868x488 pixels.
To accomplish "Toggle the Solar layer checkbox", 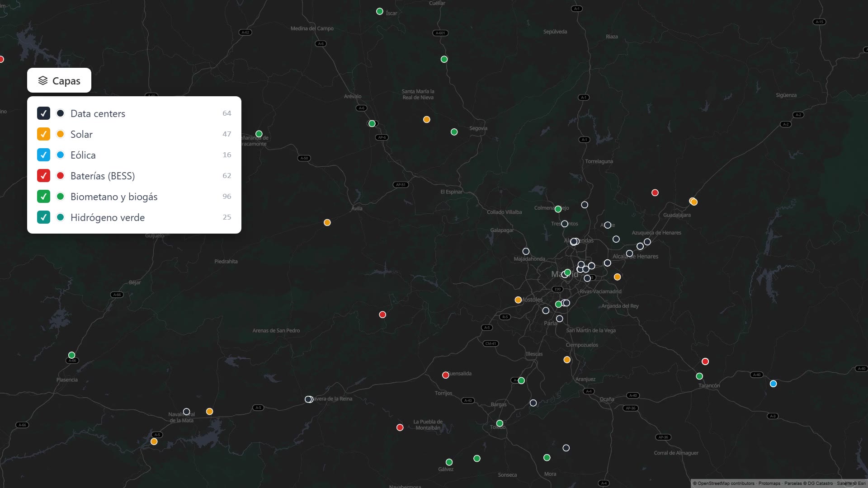I will point(43,134).
